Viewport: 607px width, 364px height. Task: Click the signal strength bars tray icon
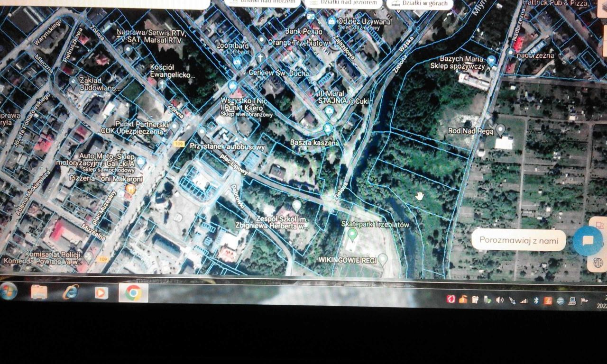pos(524,300)
